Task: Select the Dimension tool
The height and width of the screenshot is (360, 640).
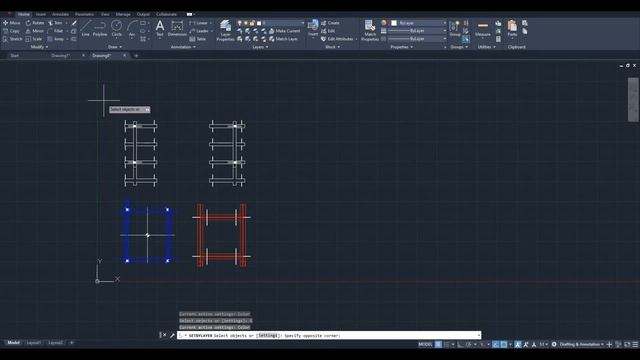Action: 177,29
